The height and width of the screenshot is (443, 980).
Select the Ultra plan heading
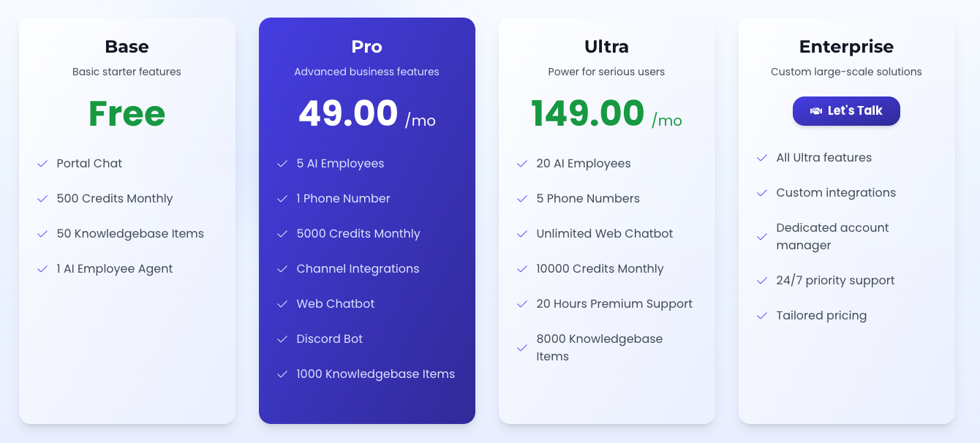click(606, 46)
